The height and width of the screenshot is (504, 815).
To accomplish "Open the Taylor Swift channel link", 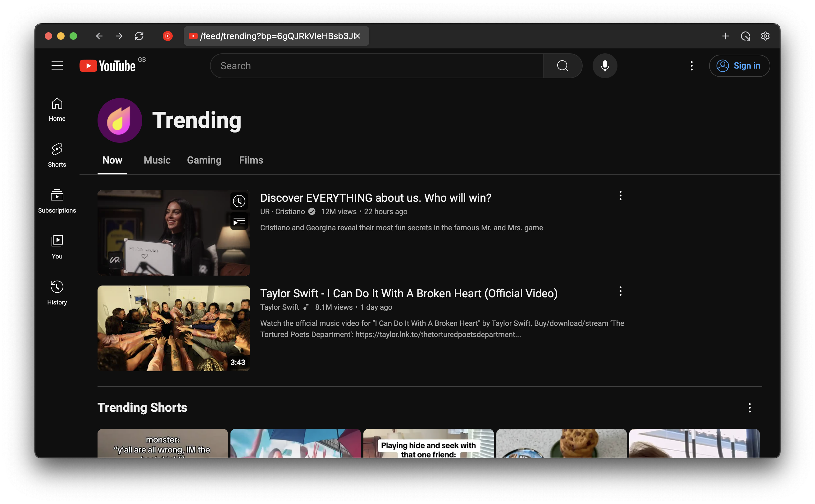I will pyautogui.click(x=279, y=307).
